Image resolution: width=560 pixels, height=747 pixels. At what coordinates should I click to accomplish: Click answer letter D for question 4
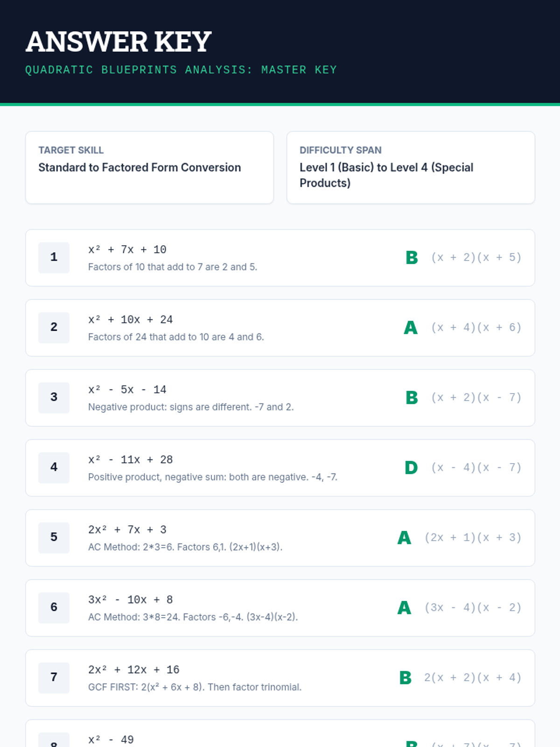tap(411, 468)
